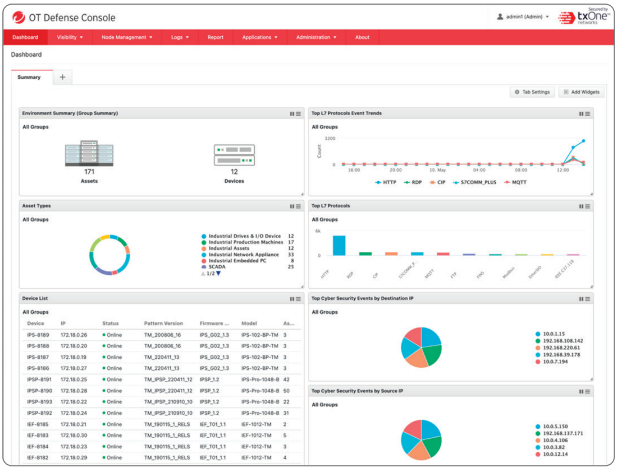Click the txOne networks logo

(x=583, y=17)
